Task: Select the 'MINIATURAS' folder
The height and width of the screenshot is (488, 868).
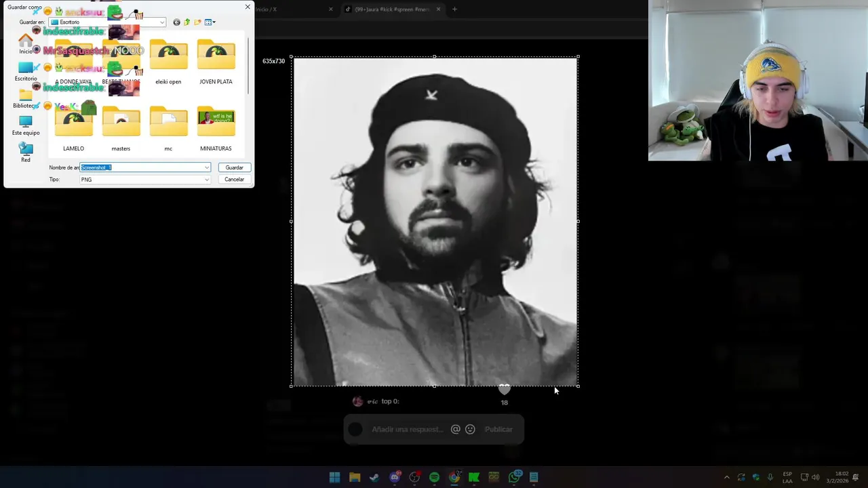Action: coord(216,129)
